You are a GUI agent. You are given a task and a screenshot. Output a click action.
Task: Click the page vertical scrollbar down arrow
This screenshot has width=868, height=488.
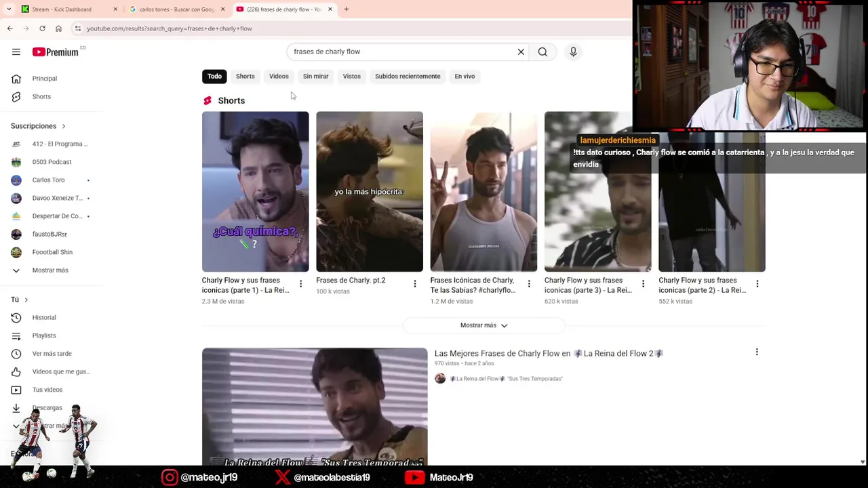[x=863, y=462]
